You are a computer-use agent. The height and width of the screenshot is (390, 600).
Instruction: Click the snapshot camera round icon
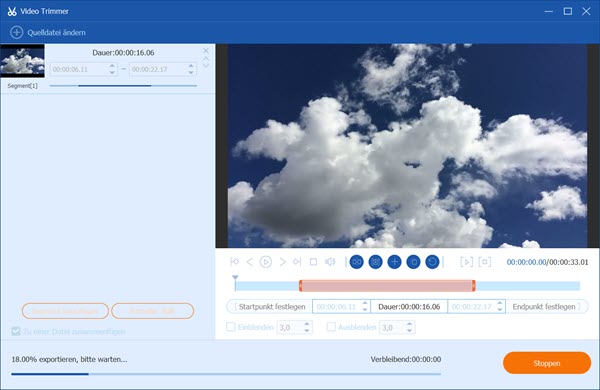(x=375, y=262)
